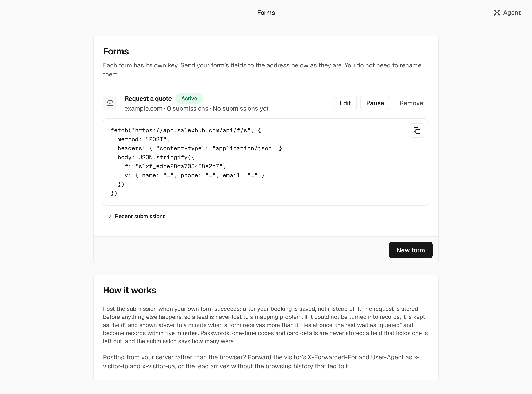The width and height of the screenshot is (532, 394).
Task: Create a New form
Action: 410,250
